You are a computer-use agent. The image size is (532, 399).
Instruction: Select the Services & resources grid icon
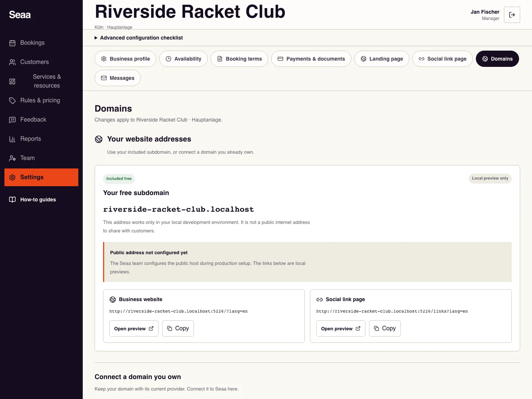[12, 81]
